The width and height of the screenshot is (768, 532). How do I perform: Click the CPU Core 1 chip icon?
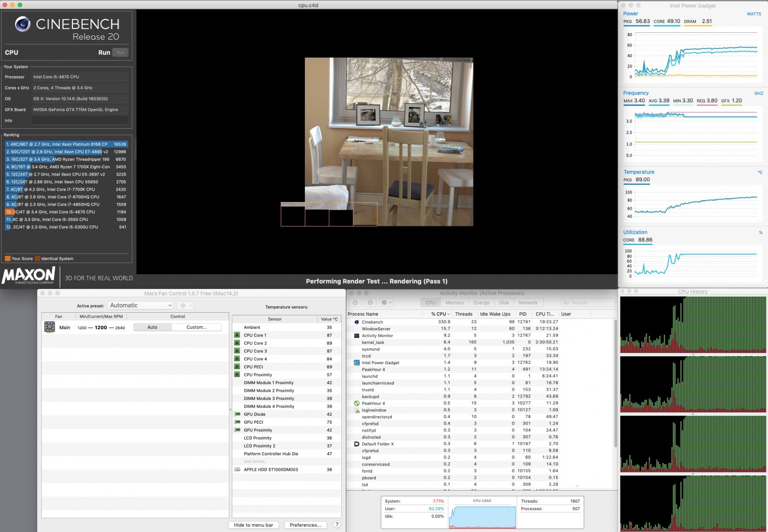click(237, 335)
